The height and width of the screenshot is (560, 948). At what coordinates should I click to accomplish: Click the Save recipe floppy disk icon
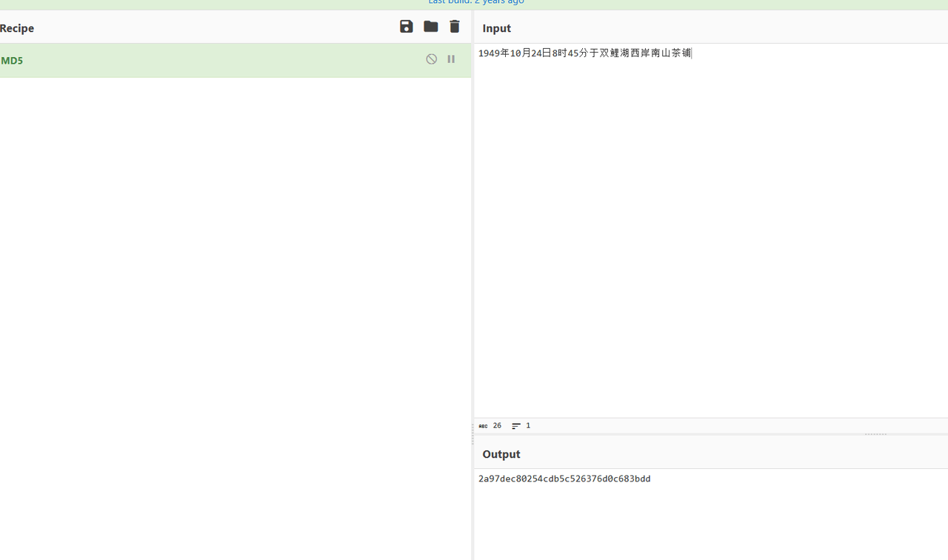tap(406, 27)
